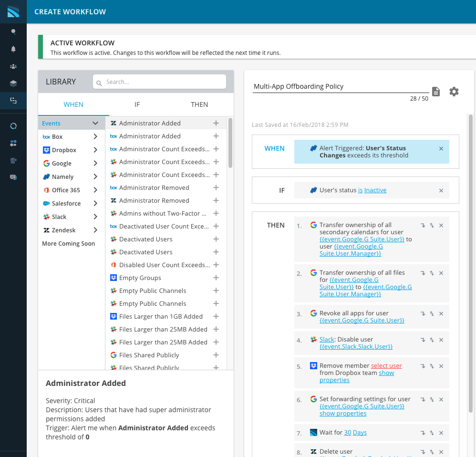Click user variable link in Revoke apps step
This screenshot has height=457, width=476.
click(x=362, y=321)
